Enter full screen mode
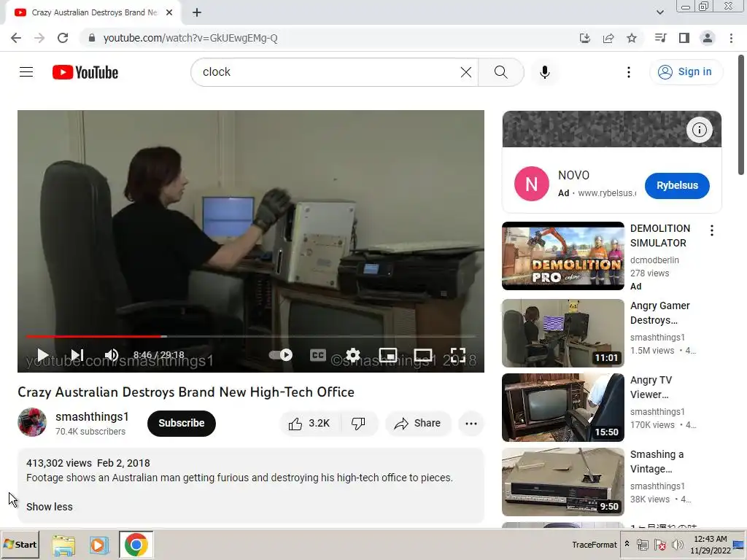The image size is (747, 560). pyautogui.click(x=458, y=355)
